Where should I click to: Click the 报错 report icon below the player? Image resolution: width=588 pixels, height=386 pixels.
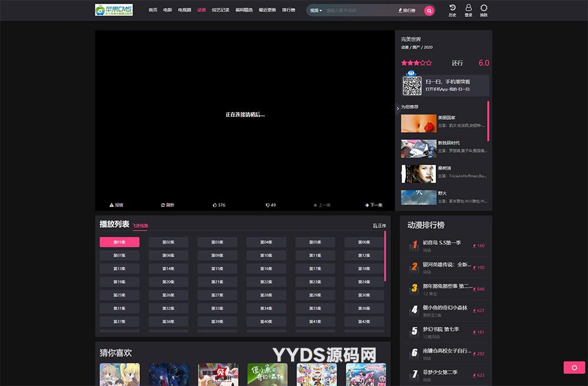click(x=116, y=204)
